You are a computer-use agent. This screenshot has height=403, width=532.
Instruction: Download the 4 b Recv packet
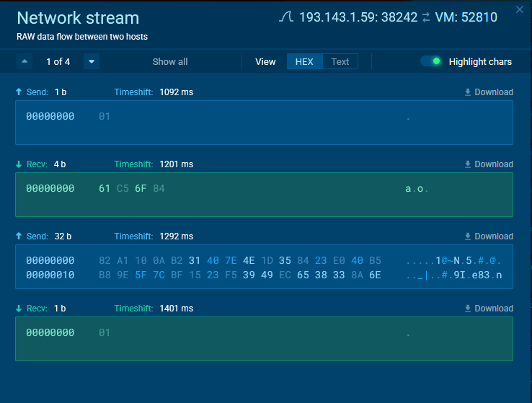click(488, 164)
